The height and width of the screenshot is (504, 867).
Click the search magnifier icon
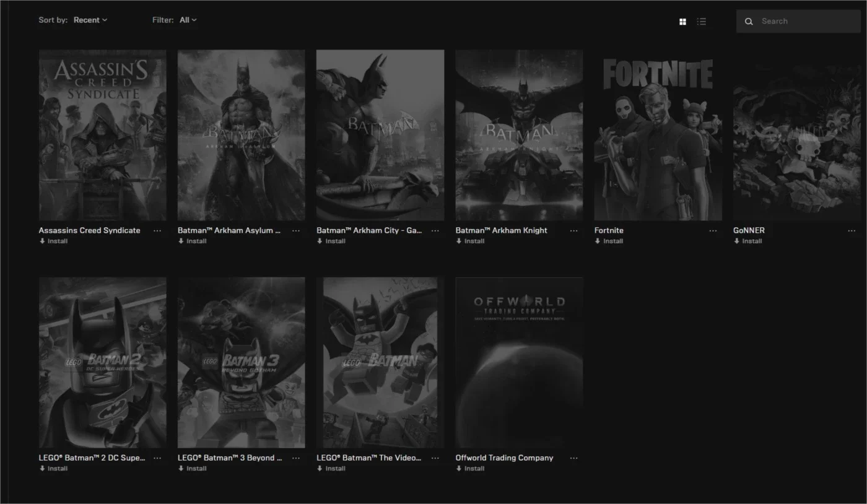(x=749, y=22)
